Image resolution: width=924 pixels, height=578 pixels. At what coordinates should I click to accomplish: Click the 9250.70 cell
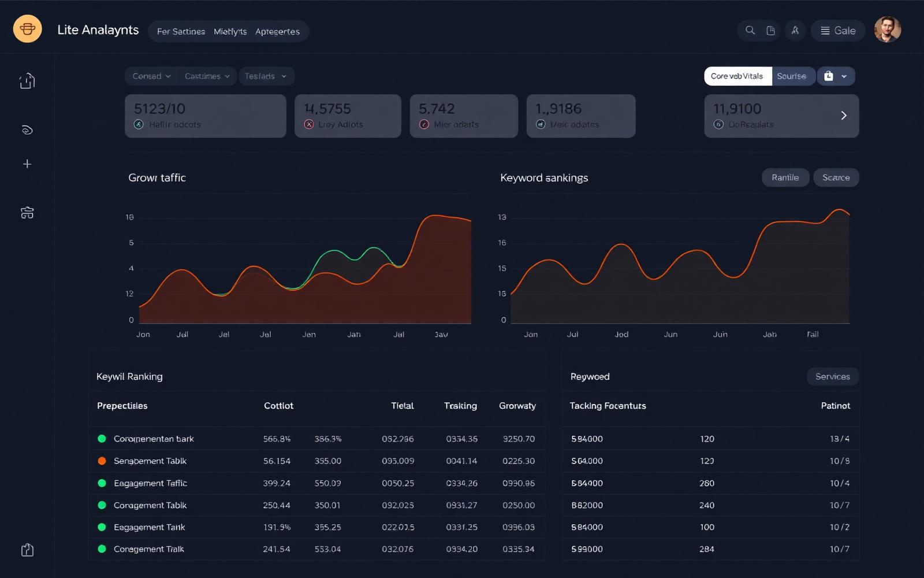(x=519, y=439)
